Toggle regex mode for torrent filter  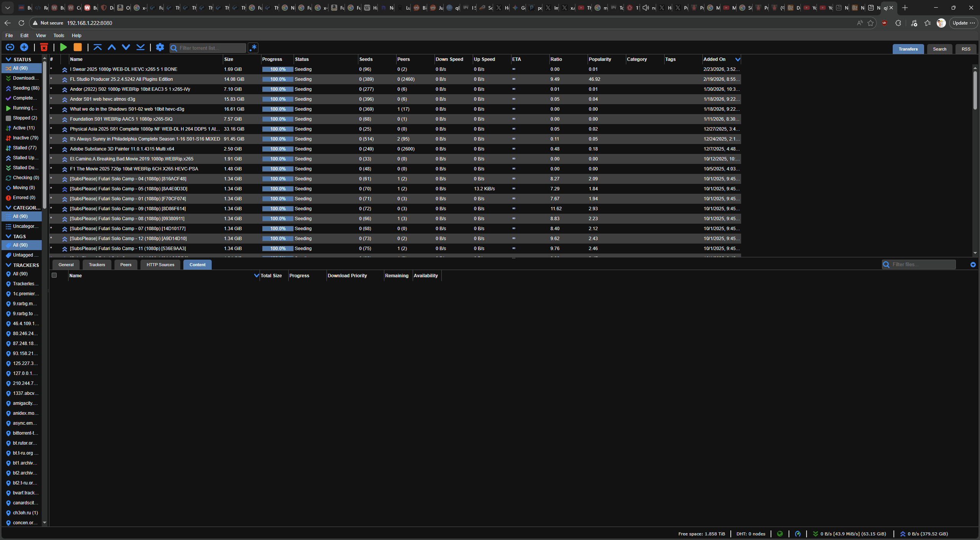click(x=253, y=47)
